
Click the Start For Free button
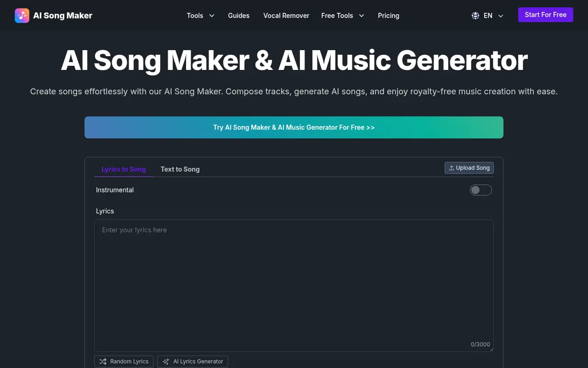[545, 14]
